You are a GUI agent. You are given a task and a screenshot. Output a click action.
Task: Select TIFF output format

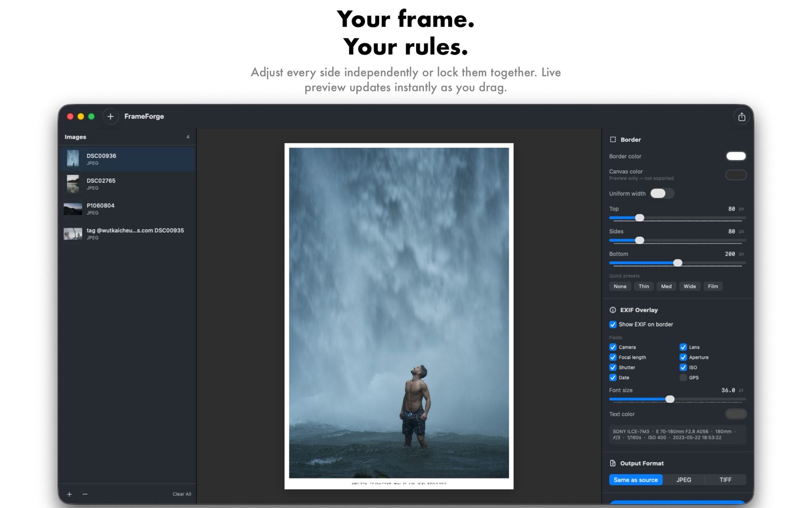point(725,480)
